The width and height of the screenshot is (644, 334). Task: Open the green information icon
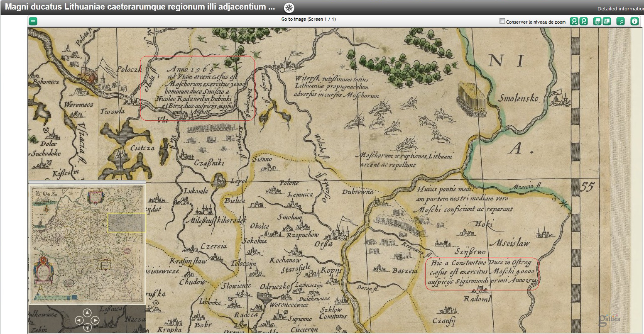pyautogui.click(x=634, y=21)
